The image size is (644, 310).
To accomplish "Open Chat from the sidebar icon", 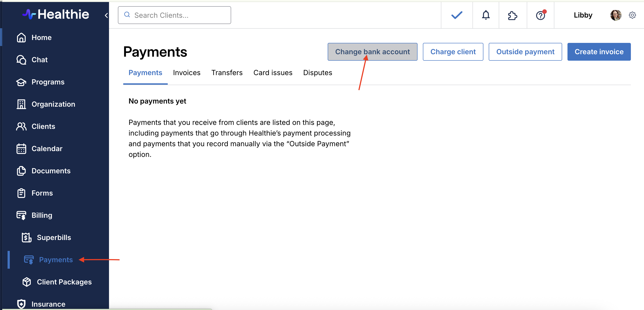I will coord(21,60).
